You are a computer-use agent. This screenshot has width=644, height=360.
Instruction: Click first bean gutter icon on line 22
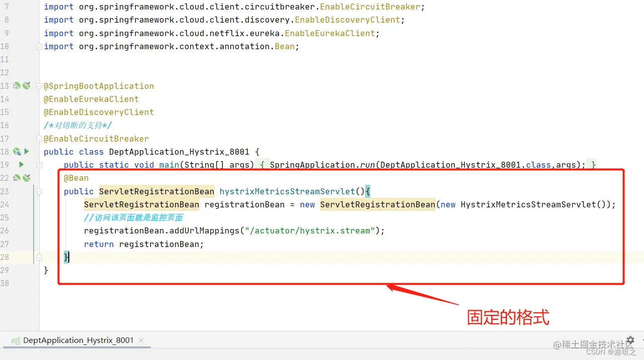[x=17, y=178]
